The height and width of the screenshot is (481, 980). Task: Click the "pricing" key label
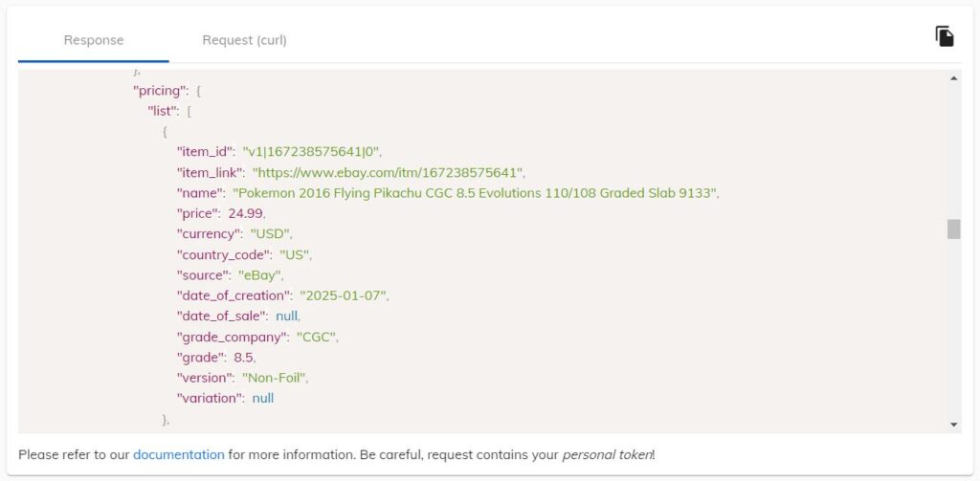(x=161, y=91)
